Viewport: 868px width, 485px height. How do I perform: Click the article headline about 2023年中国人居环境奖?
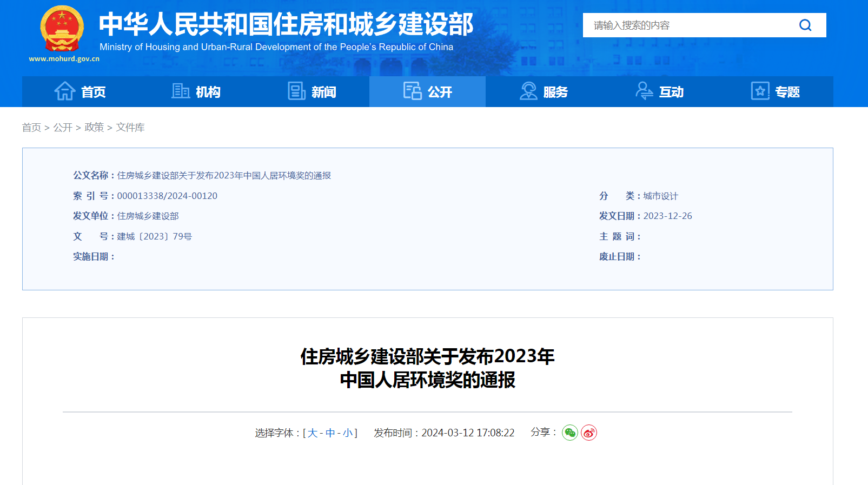(x=427, y=368)
